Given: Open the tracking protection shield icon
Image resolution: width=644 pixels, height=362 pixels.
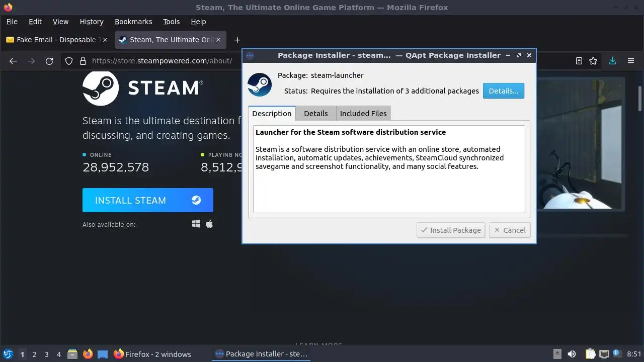Looking at the screenshot, I should coord(70,61).
